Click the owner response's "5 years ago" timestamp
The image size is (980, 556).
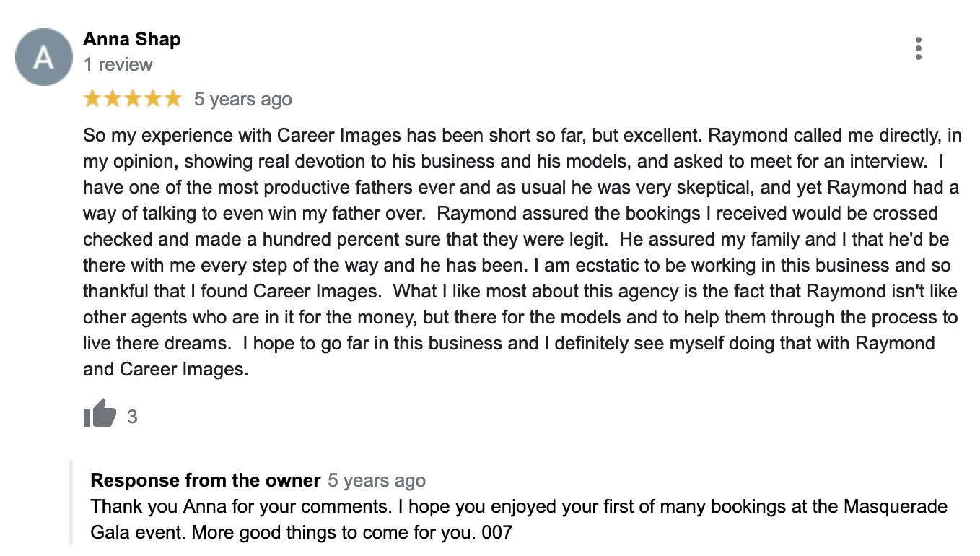[x=376, y=481]
